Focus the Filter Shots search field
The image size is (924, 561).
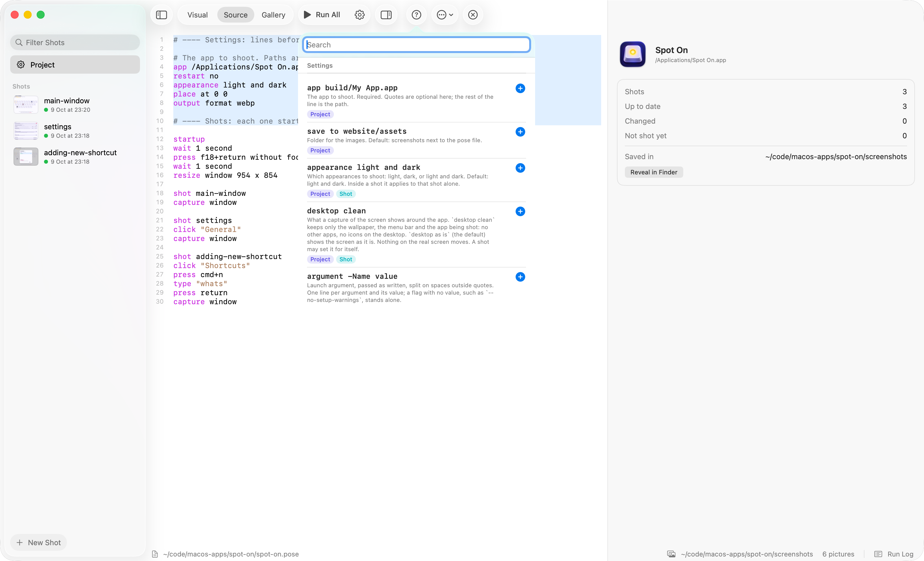pyautogui.click(x=75, y=42)
